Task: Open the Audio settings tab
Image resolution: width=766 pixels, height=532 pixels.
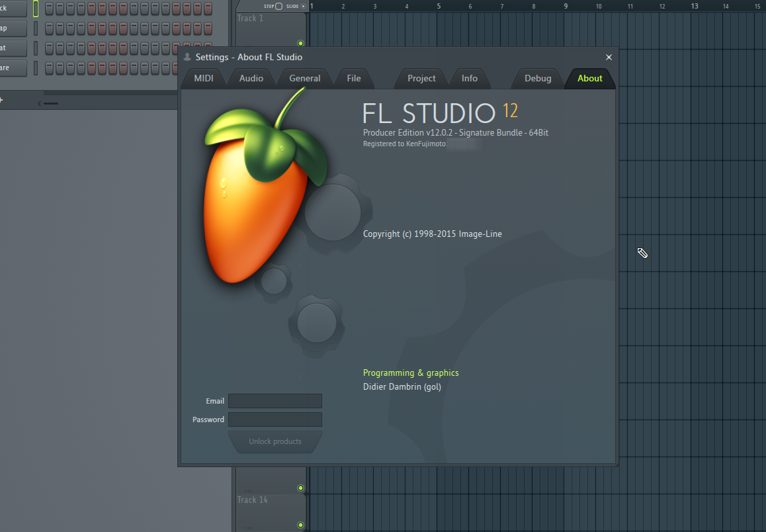Action: click(x=251, y=78)
